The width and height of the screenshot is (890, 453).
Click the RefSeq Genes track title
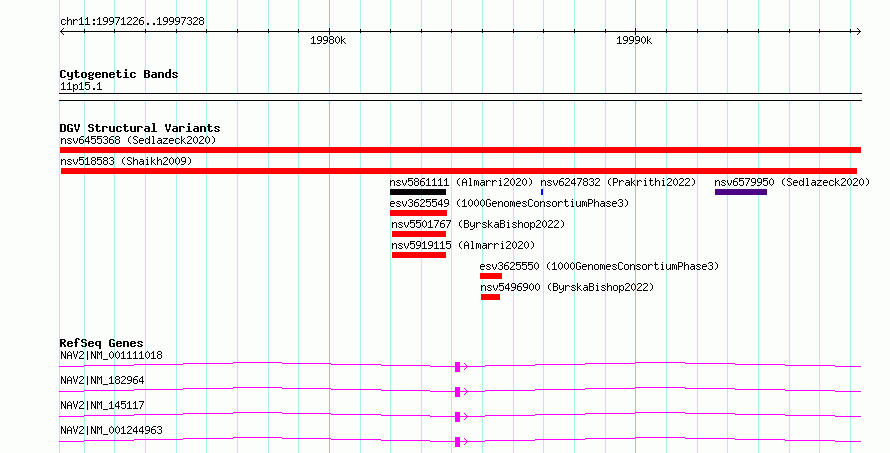[x=101, y=343]
